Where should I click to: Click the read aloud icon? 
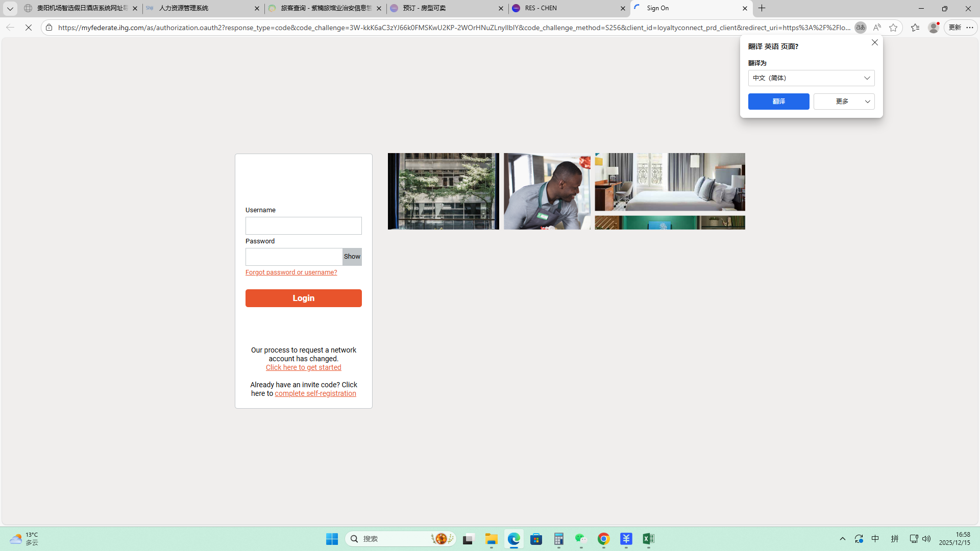pos(877,28)
